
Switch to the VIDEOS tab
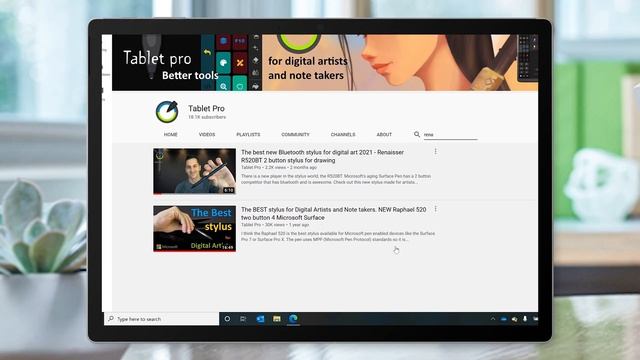[x=207, y=134]
